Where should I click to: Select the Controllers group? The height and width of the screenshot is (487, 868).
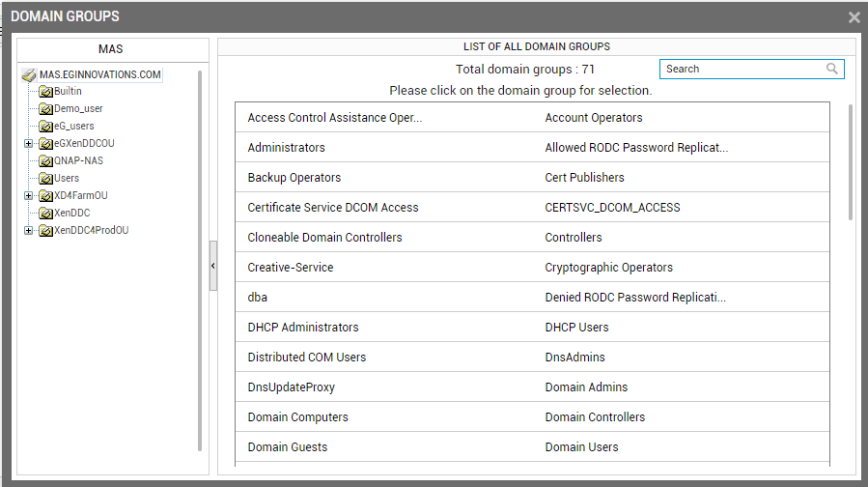tap(573, 237)
